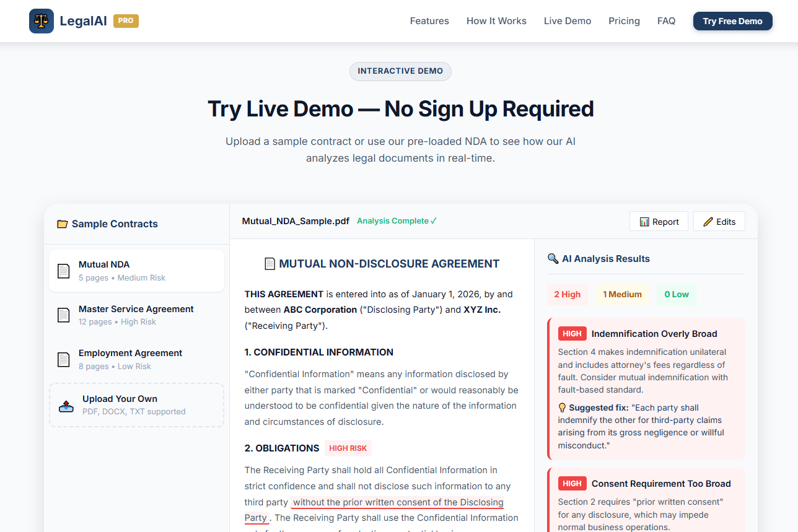Click the Upload Your Own tray icon
Image resolution: width=798 pixels, height=532 pixels.
(66, 406)
